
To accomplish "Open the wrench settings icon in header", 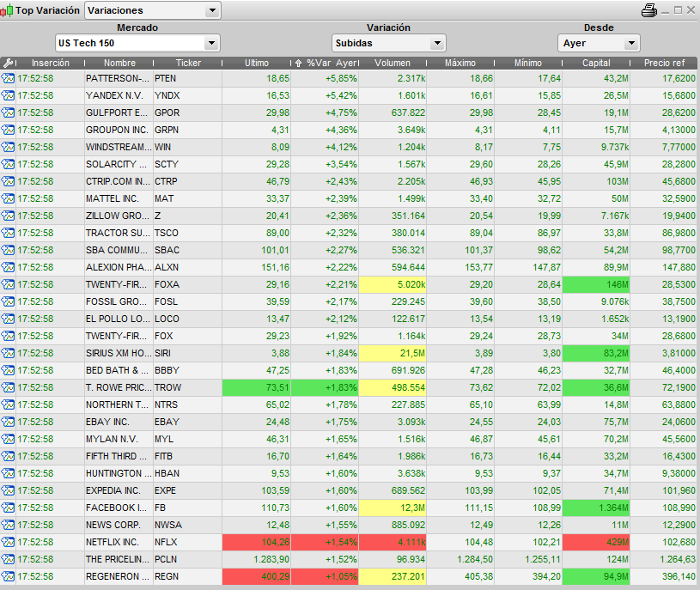I will 8,63.
